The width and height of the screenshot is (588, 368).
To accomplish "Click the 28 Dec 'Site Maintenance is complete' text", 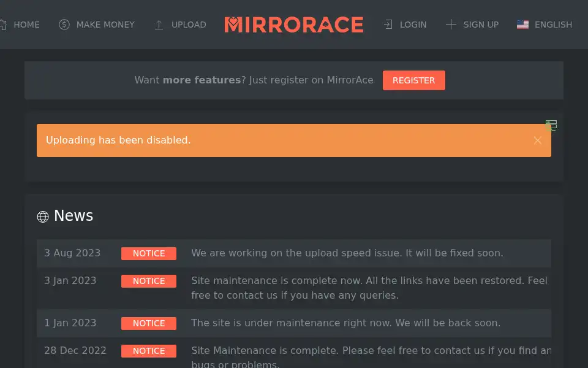I will pyautogui.click(x=371, y=357).
